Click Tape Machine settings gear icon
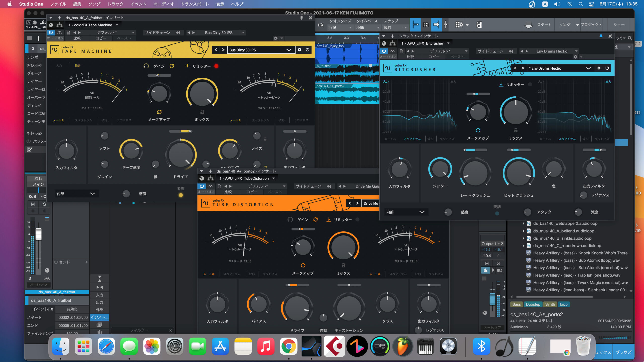644x362 pixels. click(x=299, y=50)
